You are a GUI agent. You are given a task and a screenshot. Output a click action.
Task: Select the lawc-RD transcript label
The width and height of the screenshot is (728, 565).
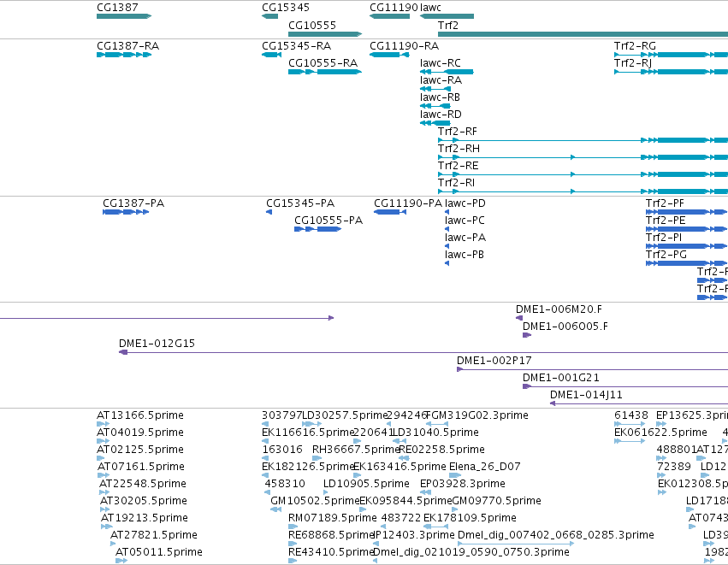441,115
